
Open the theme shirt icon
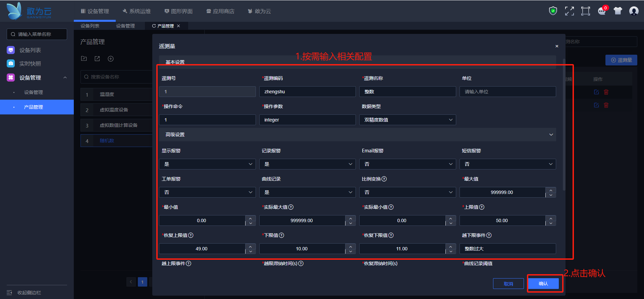pyautogui.click(x=618, y=11)
